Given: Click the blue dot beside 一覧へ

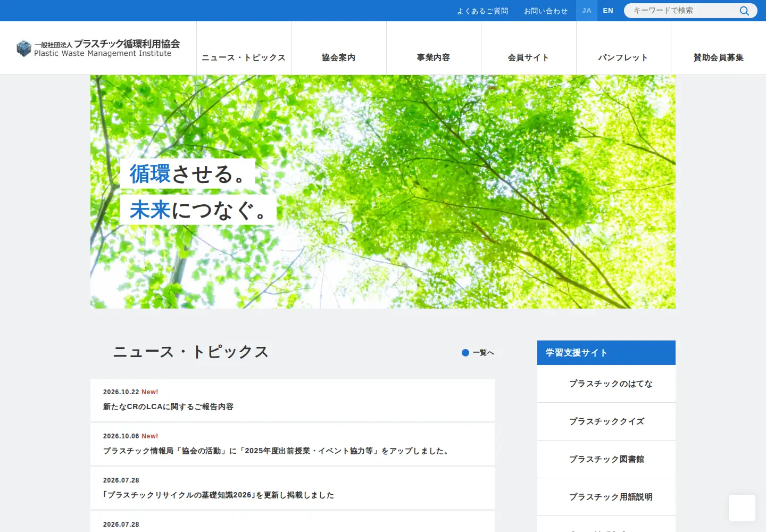Looking at the screenshot, I should click(465, 353).
